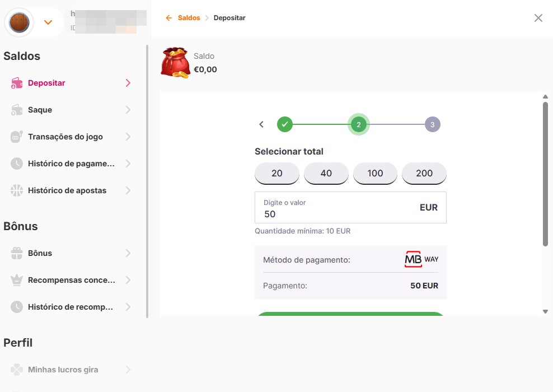The height and width of the screenshot is (392, 553).
Task: Open the Bônus menu item
Action: point(71,253)
